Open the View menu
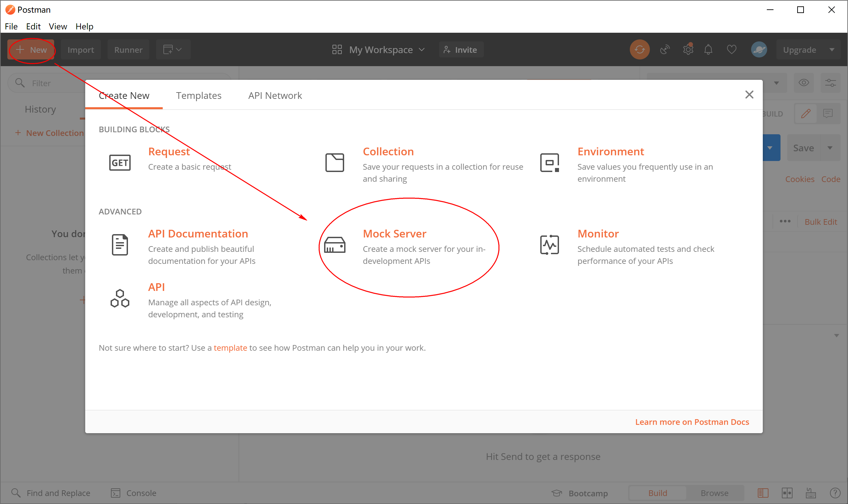Viewport: 848px width, 504px height. [x=57, y=26]
